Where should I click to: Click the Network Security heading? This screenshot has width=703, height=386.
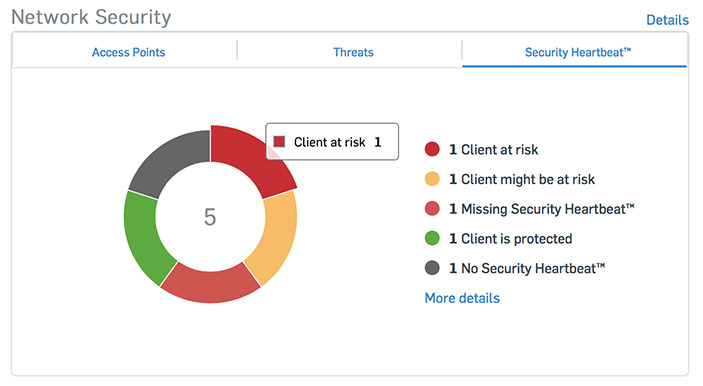[x=91, y=17]
